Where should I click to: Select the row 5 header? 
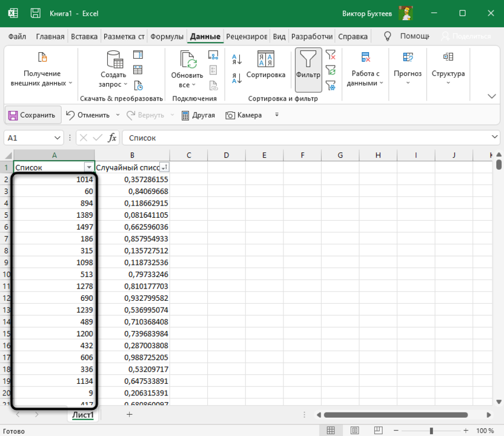click(x=6, y=215)
